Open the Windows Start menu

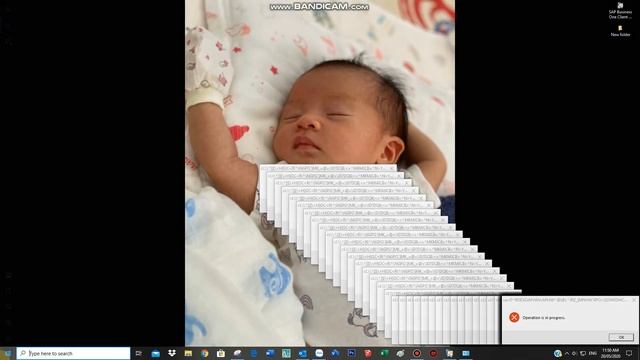point(8,353)
